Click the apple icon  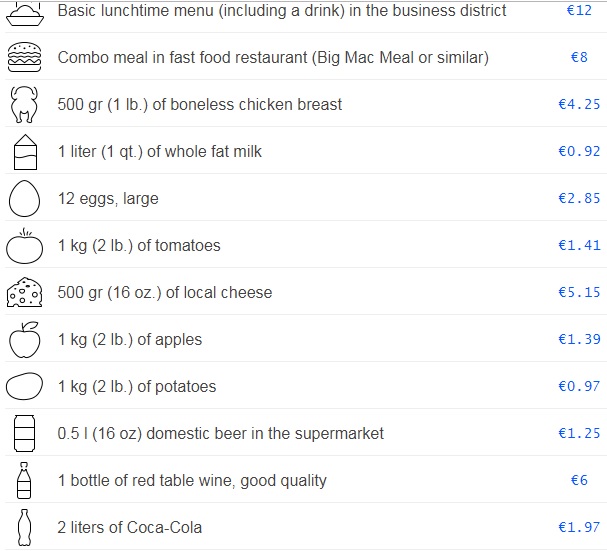coord(23,339)
